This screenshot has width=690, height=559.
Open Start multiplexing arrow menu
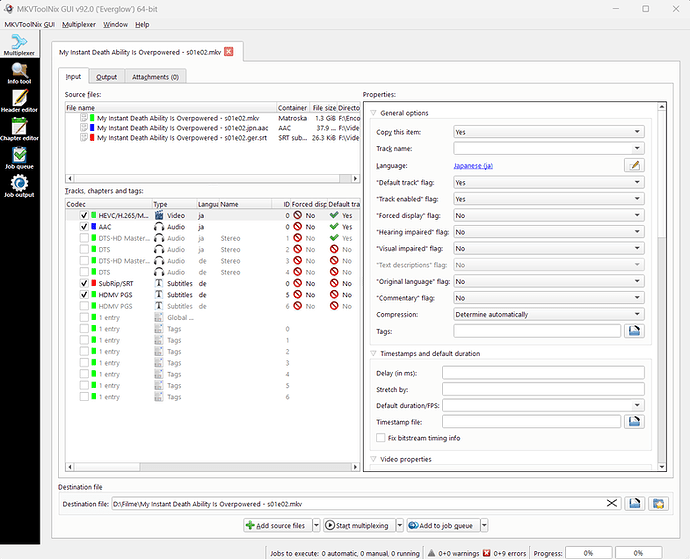pyautogui.click(x=400, y=525)
